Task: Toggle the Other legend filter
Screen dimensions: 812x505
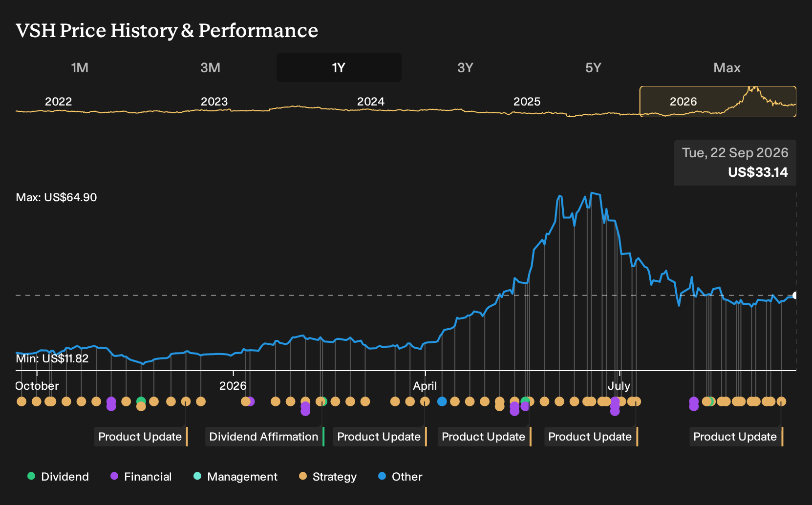Action: coord(400,477)
